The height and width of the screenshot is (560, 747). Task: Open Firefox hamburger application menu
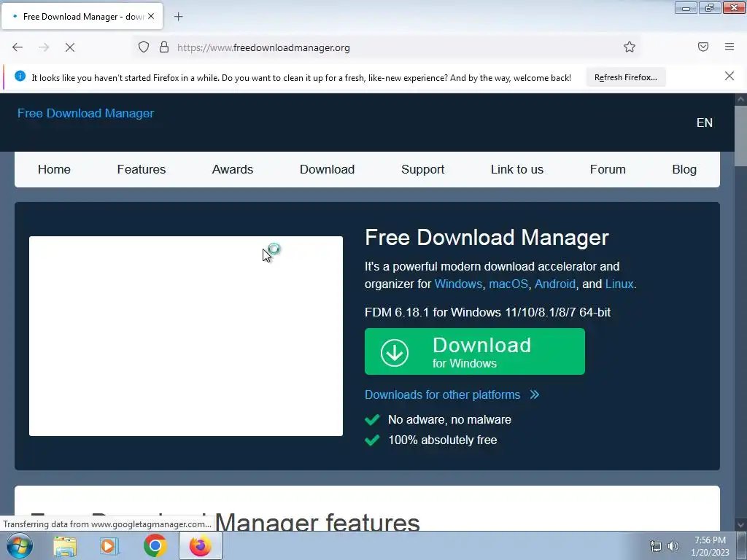coord(729,47)
